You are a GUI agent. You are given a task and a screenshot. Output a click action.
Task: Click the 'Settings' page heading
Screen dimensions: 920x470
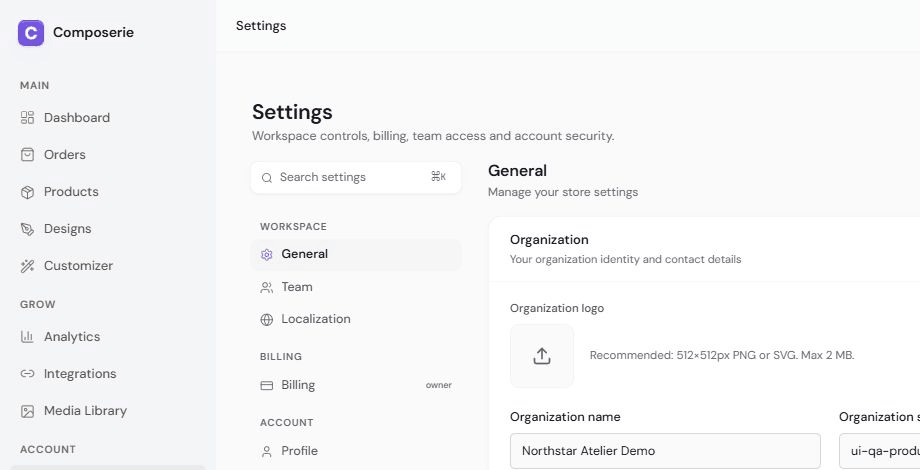click(x=292, y=112)
